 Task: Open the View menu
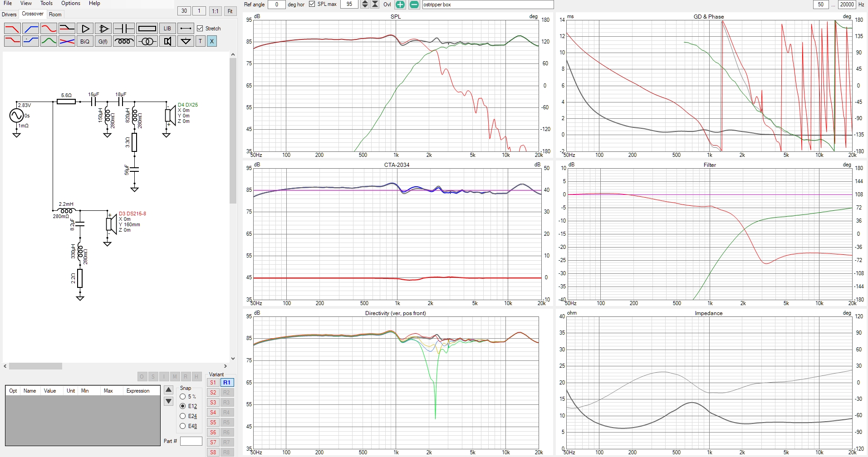pos(26,3)
